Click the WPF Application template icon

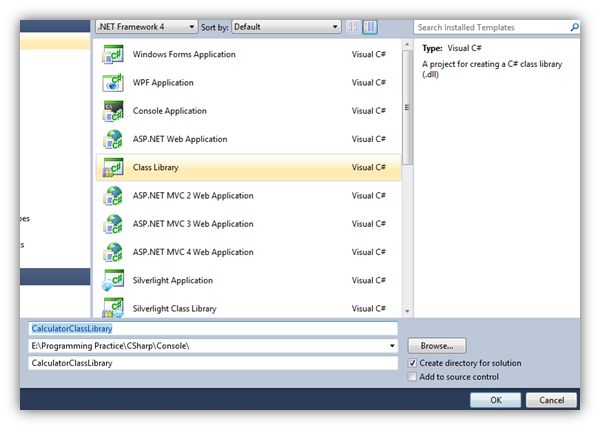pos(113,83)
